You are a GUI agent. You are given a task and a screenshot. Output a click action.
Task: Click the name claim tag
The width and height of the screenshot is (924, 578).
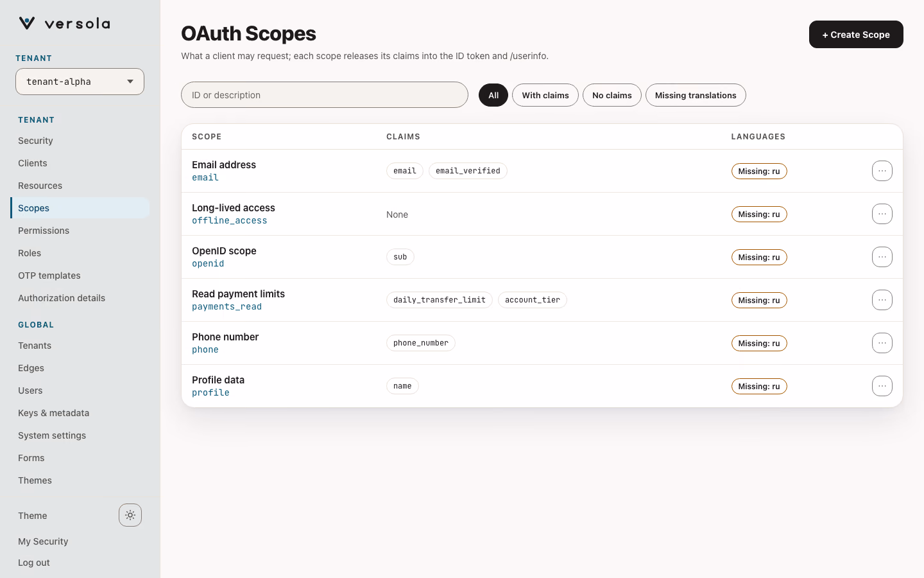click(x=402, y=386)
